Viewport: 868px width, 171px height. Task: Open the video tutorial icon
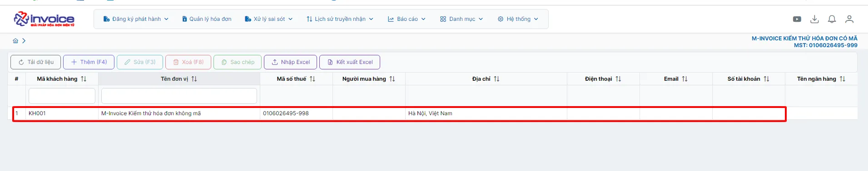tap(797, 19)
